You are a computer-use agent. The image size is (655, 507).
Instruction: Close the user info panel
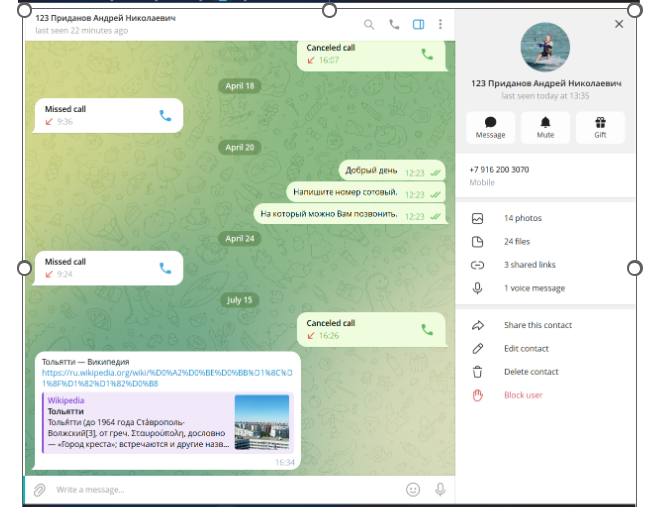tap(619, 24)
